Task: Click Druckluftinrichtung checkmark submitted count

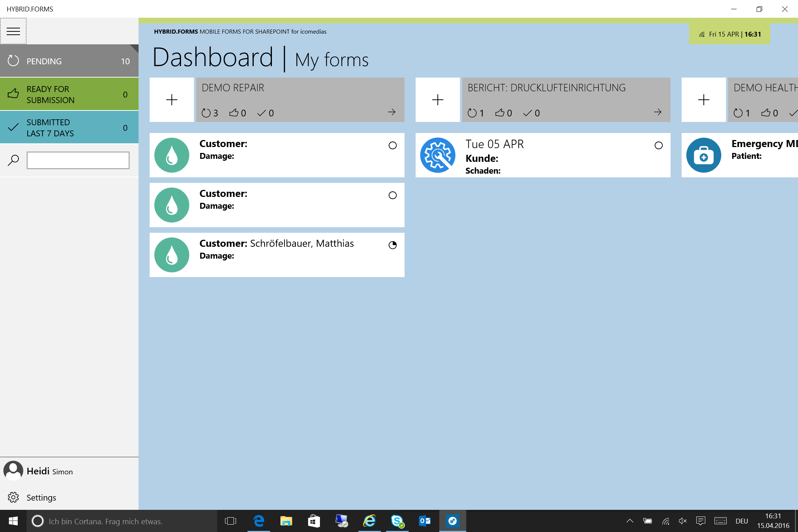Action: point(532,113)
